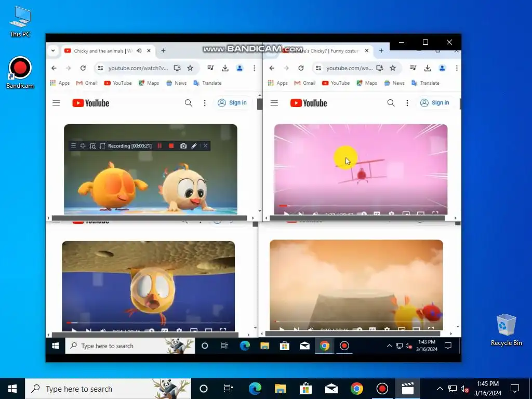This screenshot has height=399, width=532.
Task: Click the two chicks video in top-left window
Action: pos(151,169)
